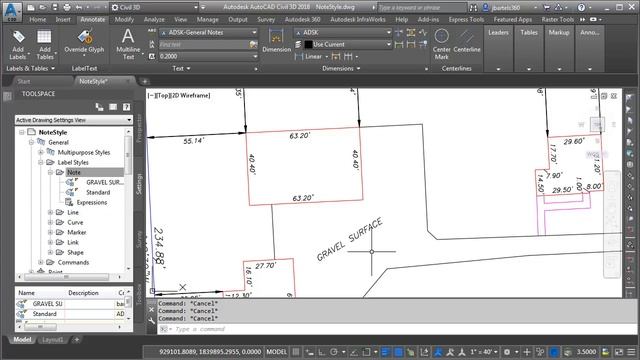This screenshot has width=640, height=360.
Task: Toggle MODEL space button in status bar
Action: [x=276, y=352]
